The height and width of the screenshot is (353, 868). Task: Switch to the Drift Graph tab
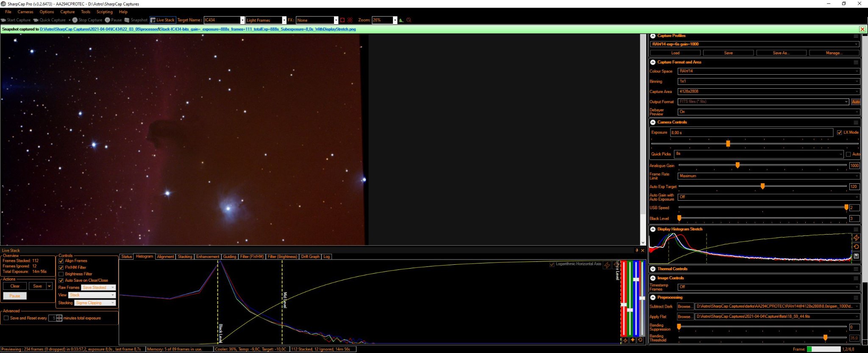[310, 257]
